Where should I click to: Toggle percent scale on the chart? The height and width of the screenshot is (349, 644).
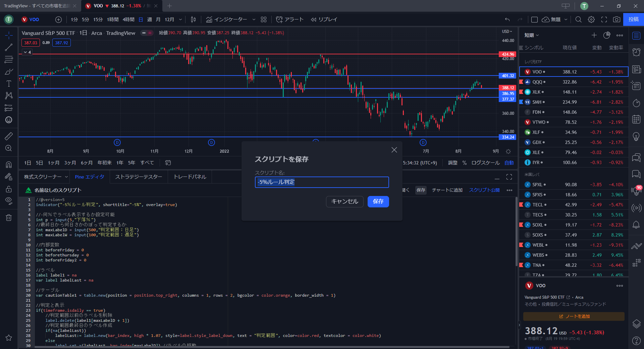tap(465, 163)
